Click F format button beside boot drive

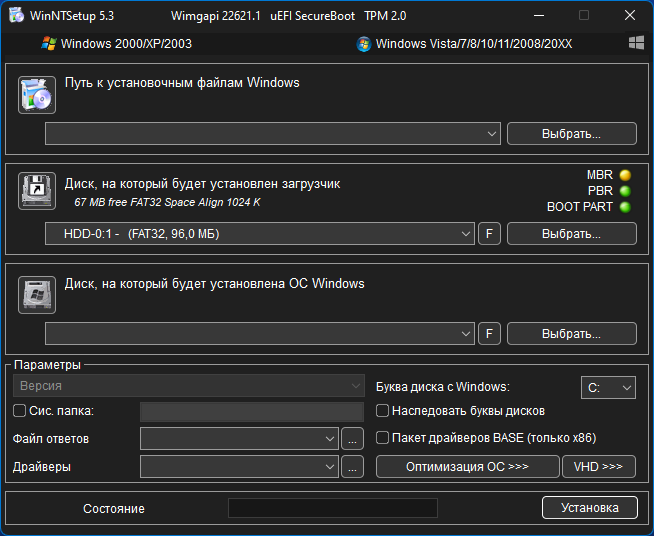(489, 234)
